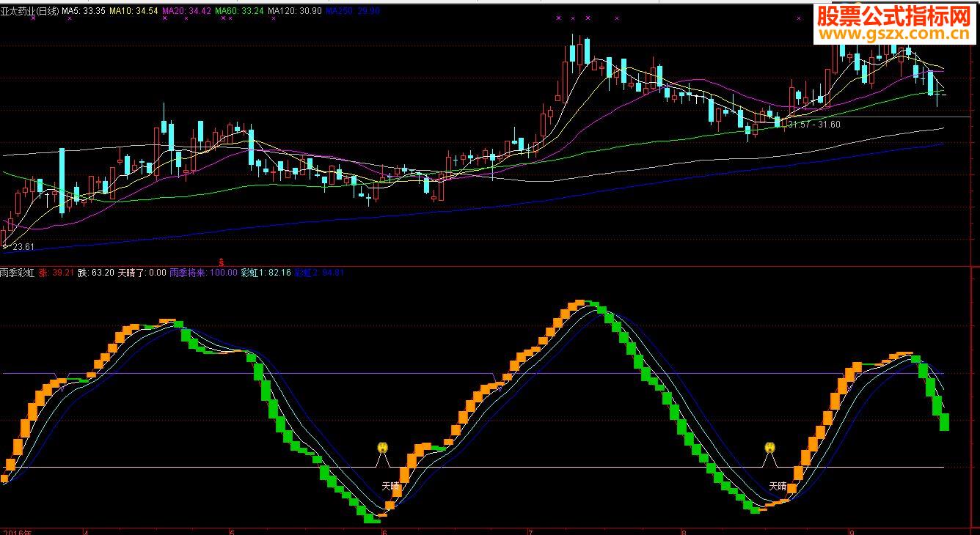Click the first 天晴 sun signal icon
This screenshot has height=535, width=980.
383,447
